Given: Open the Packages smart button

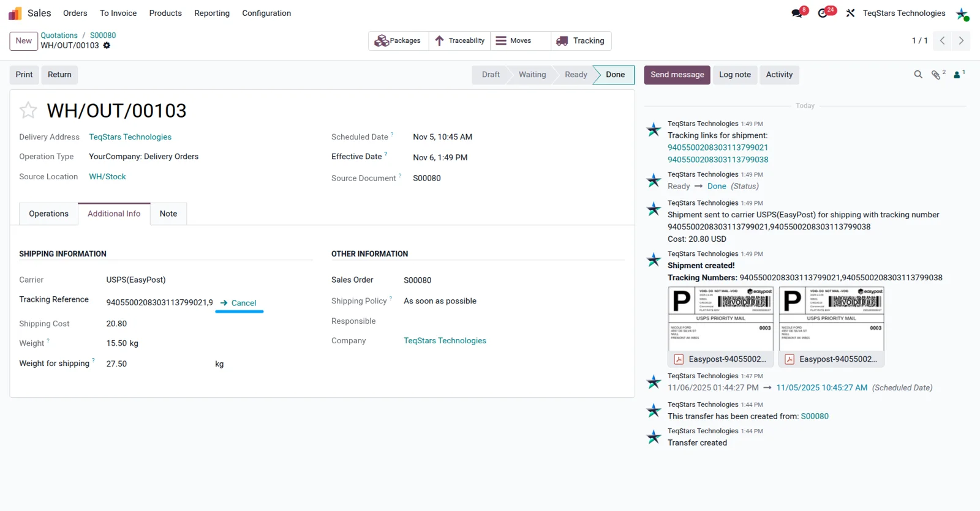Looking at the screenshot, I should pyautogui.click(x=398, y=40).
